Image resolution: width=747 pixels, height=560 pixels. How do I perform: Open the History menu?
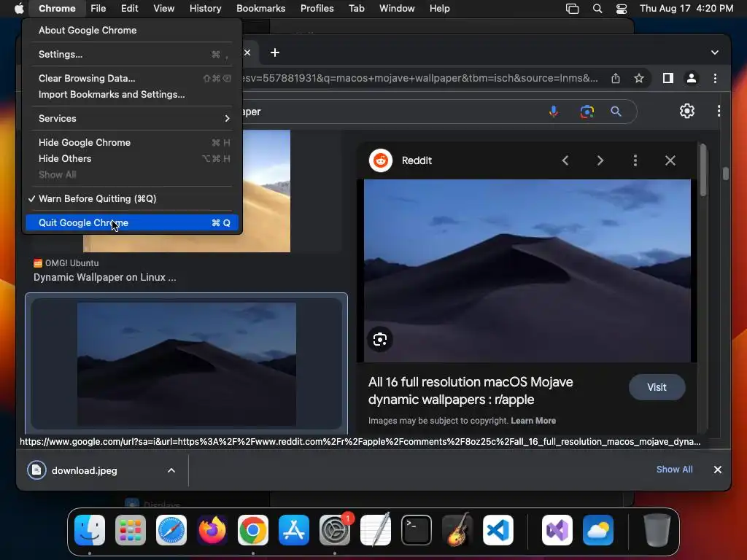coord(205,8)
